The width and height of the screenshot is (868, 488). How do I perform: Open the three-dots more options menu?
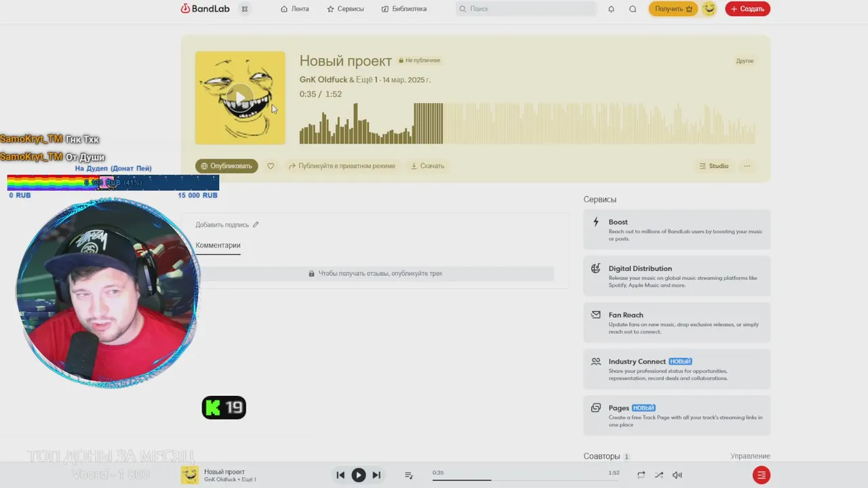coord(747,166)
